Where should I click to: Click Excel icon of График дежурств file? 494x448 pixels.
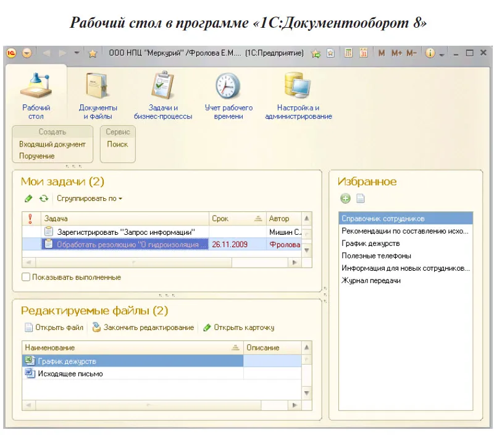(30, 361)
